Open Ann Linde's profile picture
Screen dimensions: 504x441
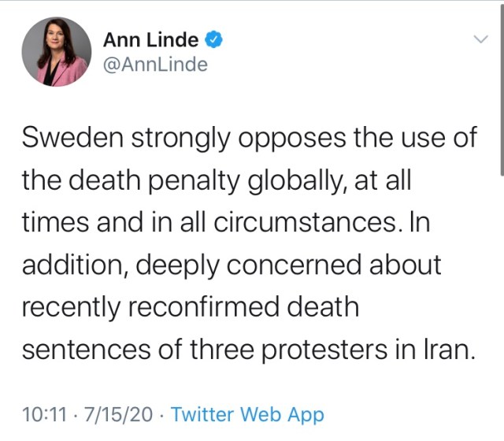point(55,51)
